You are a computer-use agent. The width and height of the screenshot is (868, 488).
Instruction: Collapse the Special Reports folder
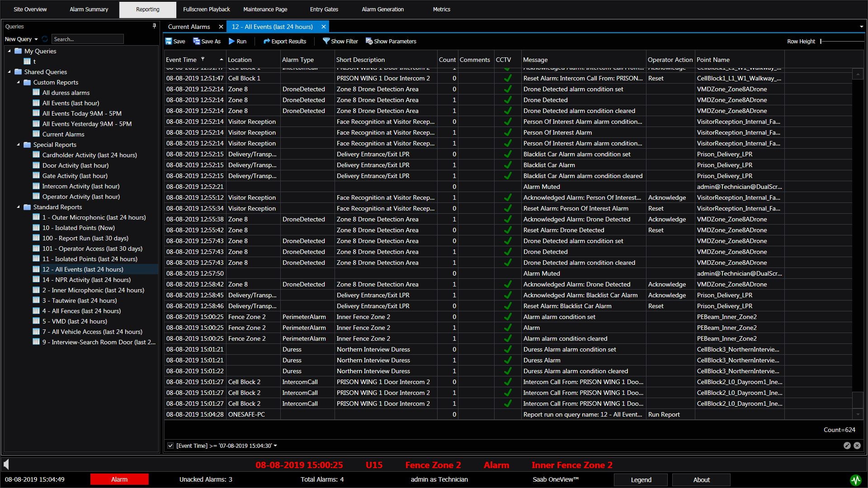(x=19, y=145)
